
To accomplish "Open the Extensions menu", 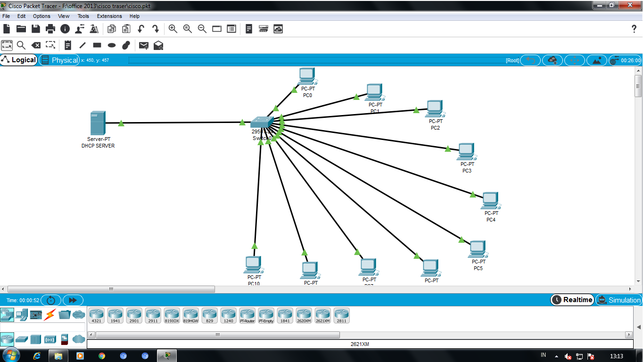I will tap(109, 16).
